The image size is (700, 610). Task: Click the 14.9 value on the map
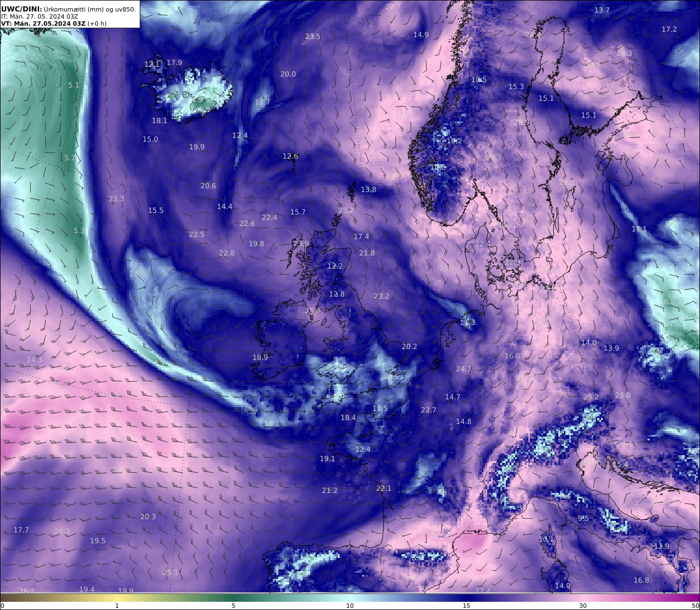[x=421, y=34]
